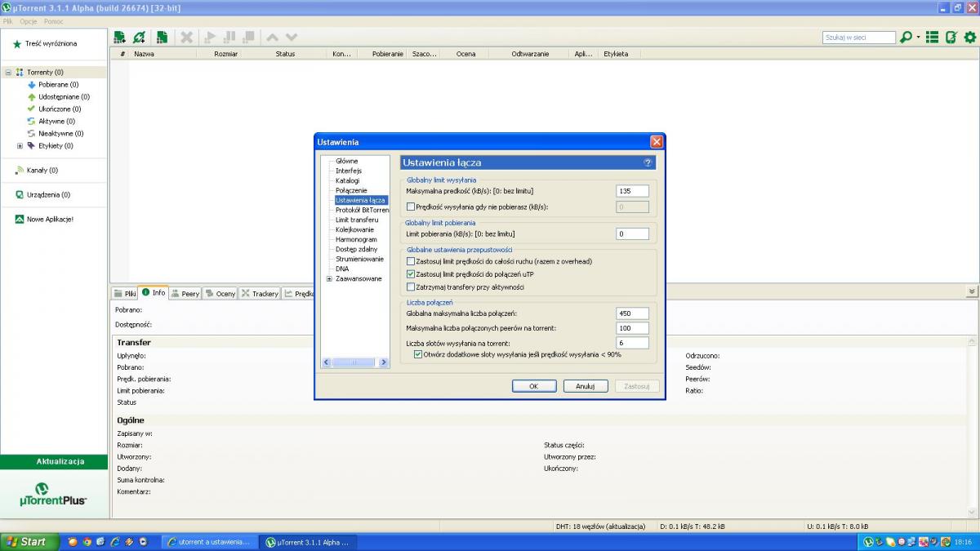Switch to the Pliki tab
980x551 pixels.
[x=125, y=294]
